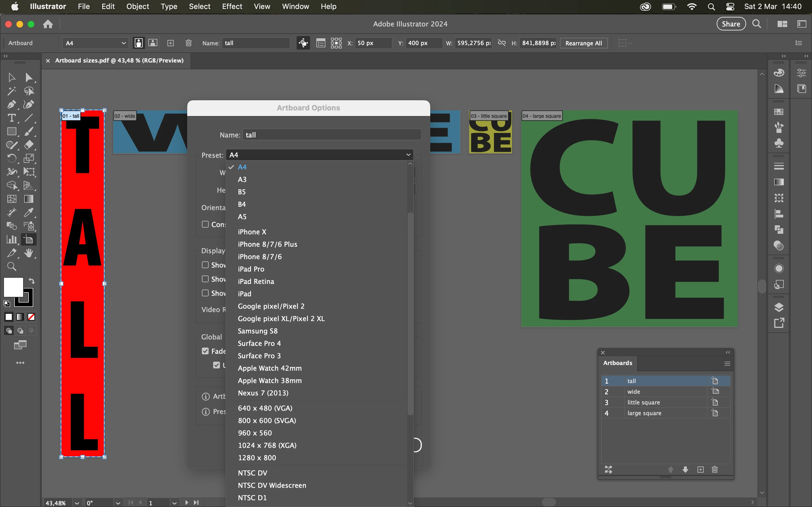The width and height of the screenshot is (812, 507).
Task: Click move down arrow in Artboards panel
Action: 685,470
